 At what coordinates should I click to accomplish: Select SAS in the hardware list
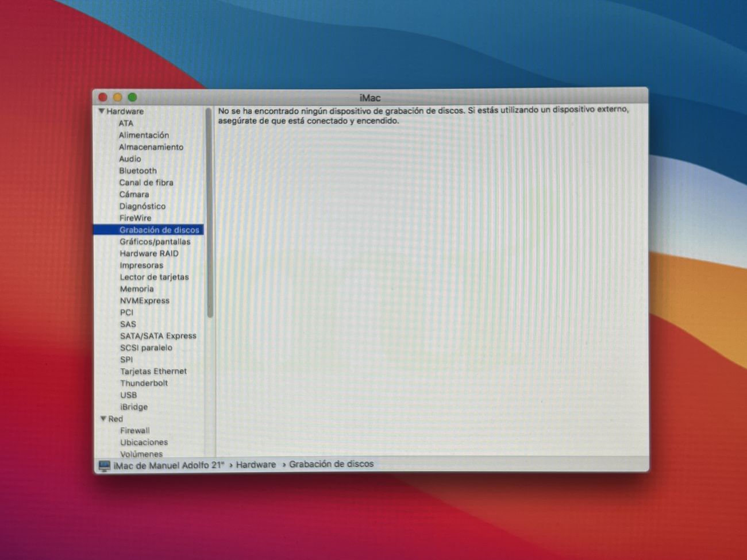tap(128, 324)
